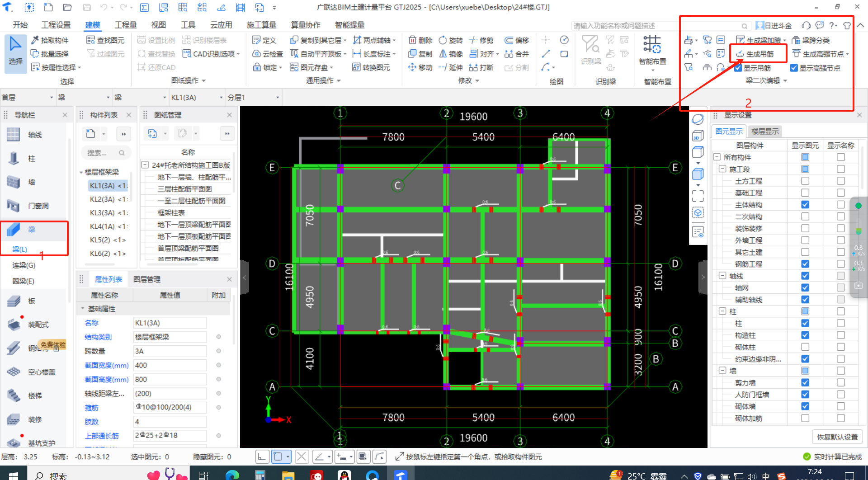Click 查找图元 tool
The image size is (868, 480).
coord(105,40)
